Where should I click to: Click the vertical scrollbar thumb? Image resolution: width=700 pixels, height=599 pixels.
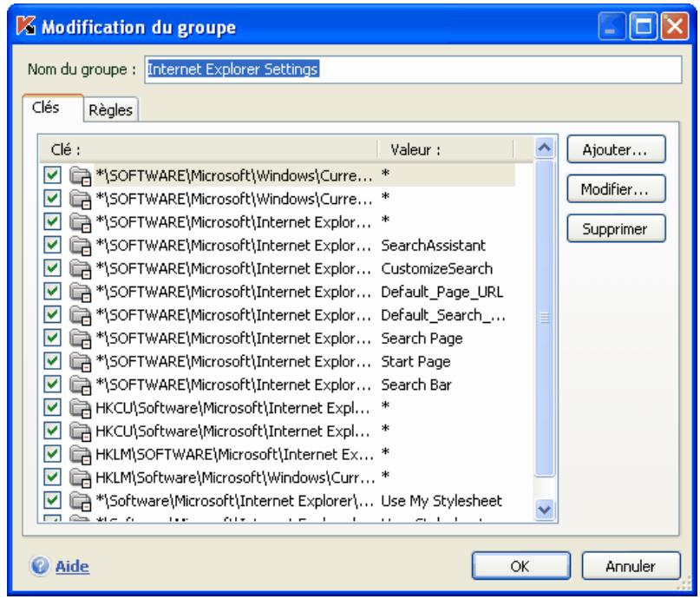point(544,318)
